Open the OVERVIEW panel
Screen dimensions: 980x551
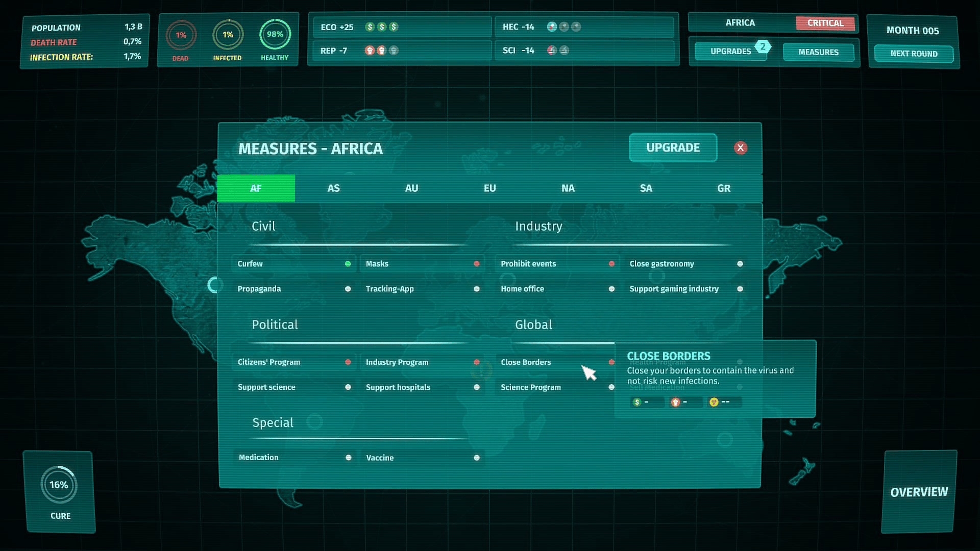(x=919, y=492)
